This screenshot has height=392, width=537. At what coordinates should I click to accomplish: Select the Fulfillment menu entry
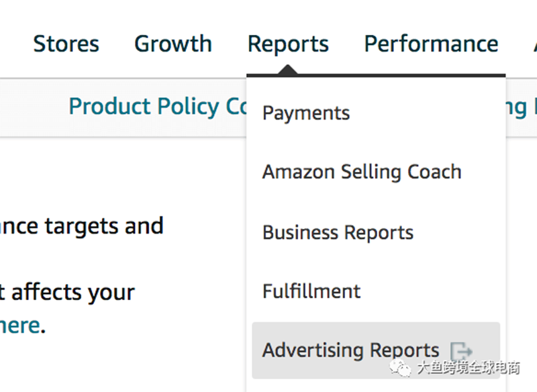(311, 291)
